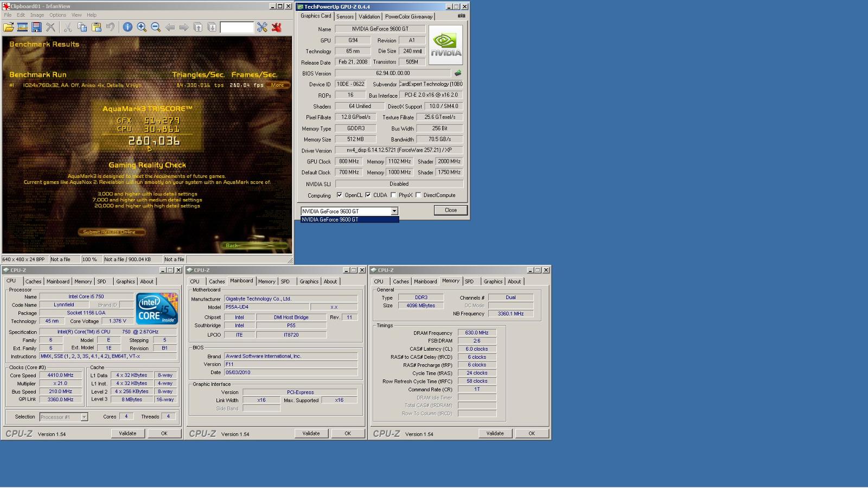Click the More button in benchmark results

[277, 85]
